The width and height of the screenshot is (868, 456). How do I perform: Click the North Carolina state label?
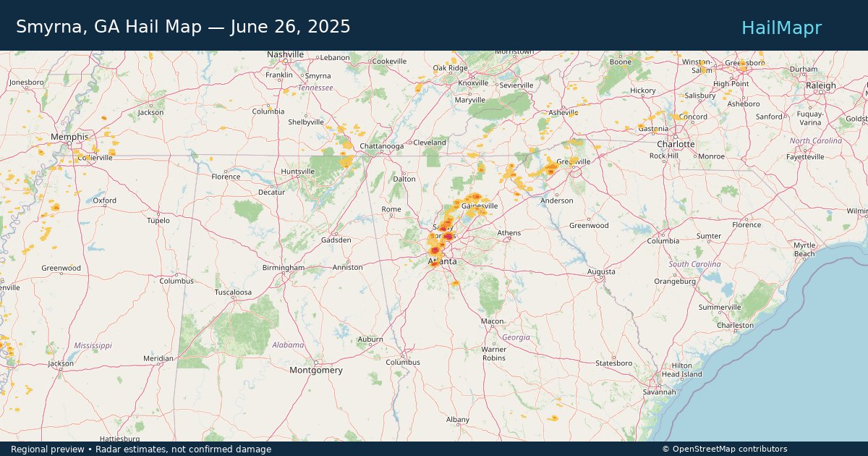(x=816, y=141)
